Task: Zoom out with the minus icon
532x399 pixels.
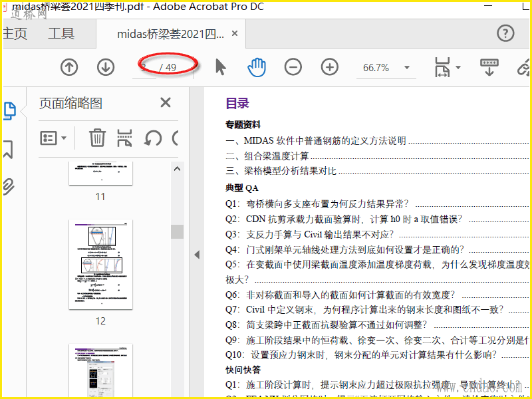Action: (293, 67)
